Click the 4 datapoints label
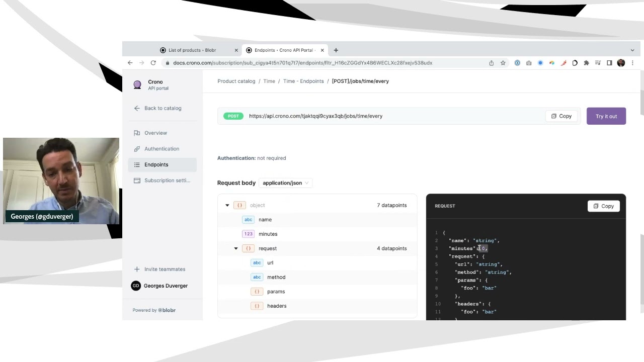 (x=392, y=248)
